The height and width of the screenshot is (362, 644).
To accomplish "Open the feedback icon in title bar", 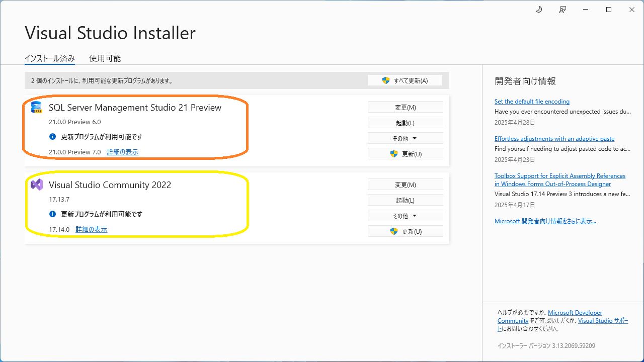I will (x=562, y=10).
